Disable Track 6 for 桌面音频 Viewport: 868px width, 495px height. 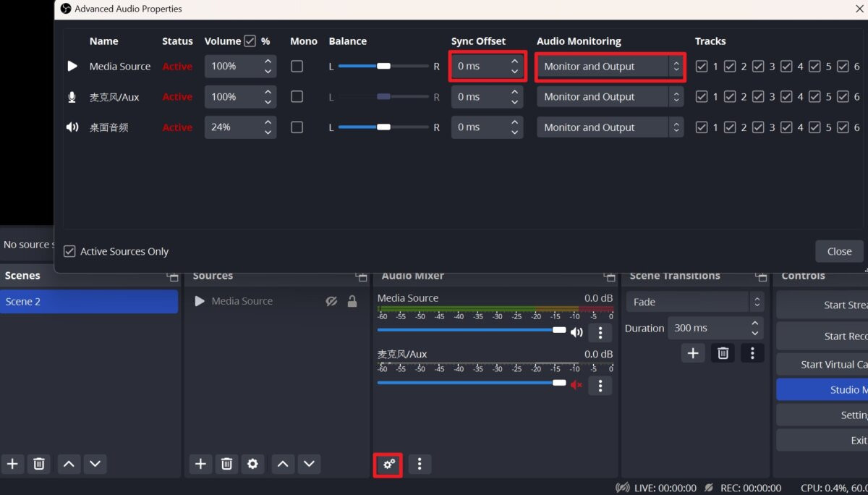[841, 127]
